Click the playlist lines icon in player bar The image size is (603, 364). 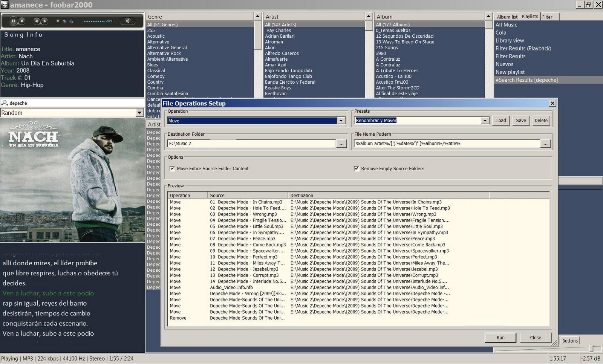point(64,21)
